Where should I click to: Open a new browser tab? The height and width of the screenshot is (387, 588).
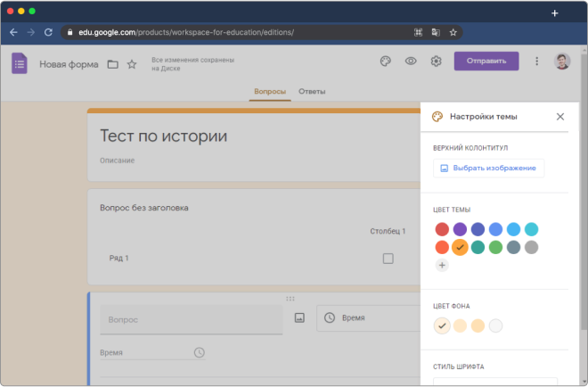555,13
